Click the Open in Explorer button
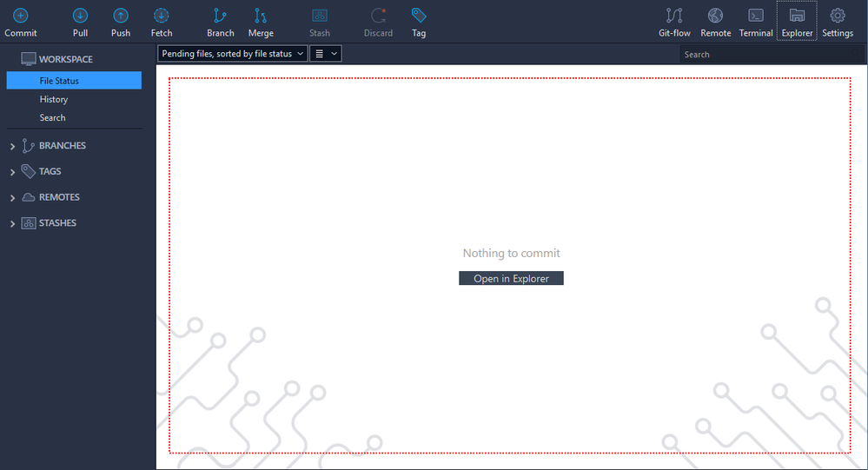The image size is (868, 470). click(511, 278)
